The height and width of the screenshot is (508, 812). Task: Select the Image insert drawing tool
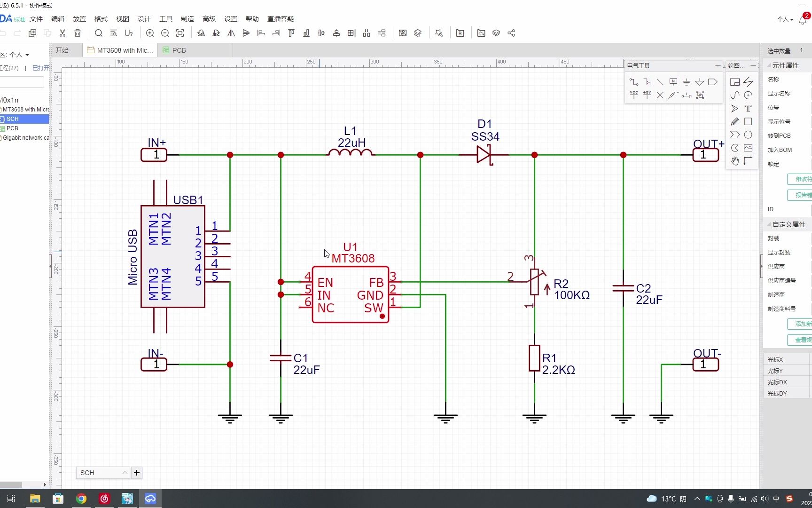(x=748, y=148)
